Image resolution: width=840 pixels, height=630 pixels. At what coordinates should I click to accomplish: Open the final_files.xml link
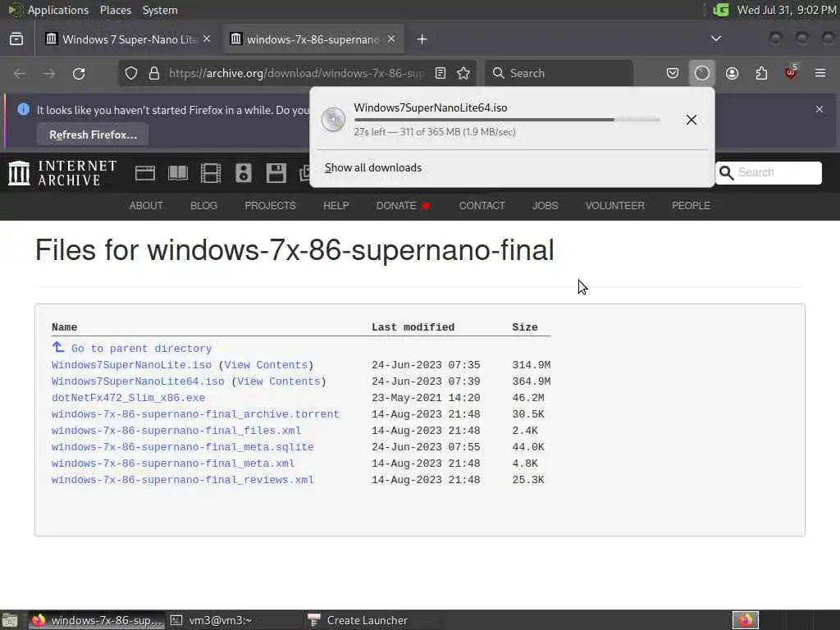(176, 431)
